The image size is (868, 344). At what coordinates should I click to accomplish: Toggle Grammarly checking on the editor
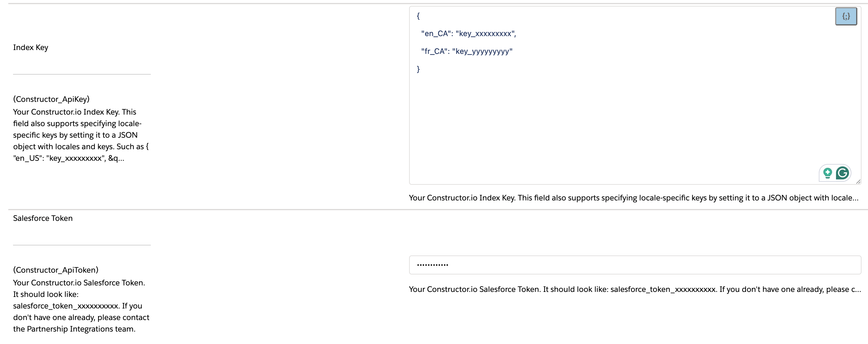(x=843, y=173)
